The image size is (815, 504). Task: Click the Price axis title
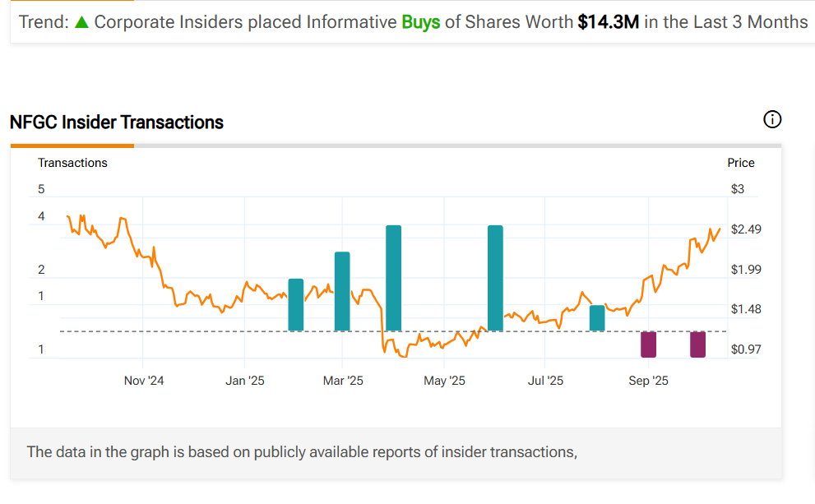(x=741, y=163)
